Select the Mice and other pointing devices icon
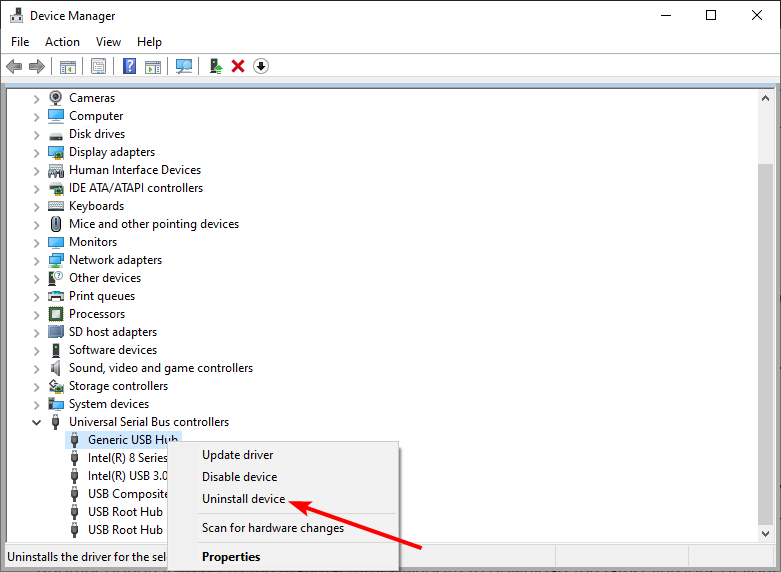 coord(56,224)
